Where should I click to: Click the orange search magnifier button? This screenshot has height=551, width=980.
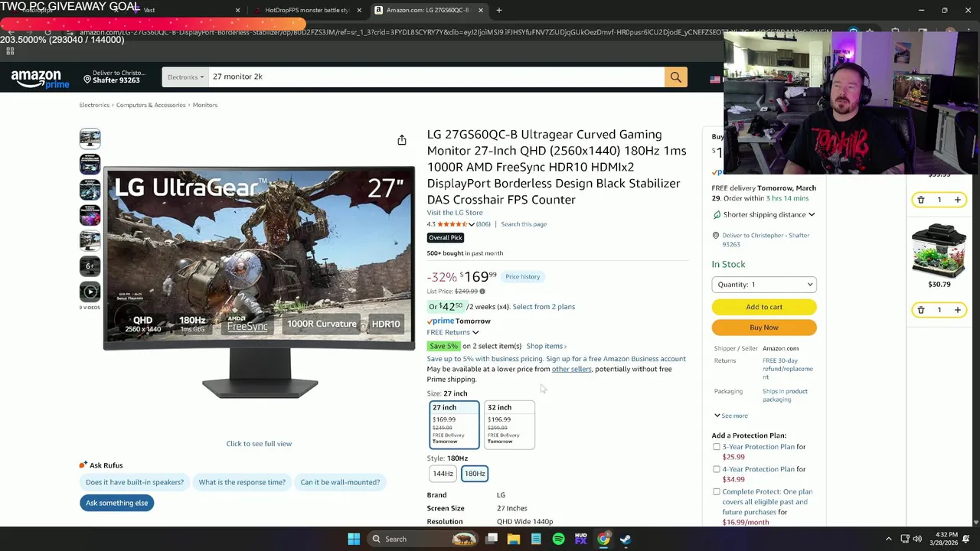pyautogui.click(x=675, y=77)
